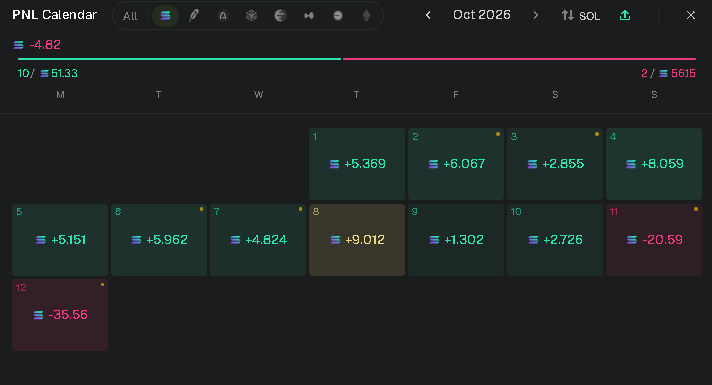Image resolution: width=712 pixels, height=385 pixels.
Task: Open day 10 cell showing +2.726
Action: coord(555,240)
